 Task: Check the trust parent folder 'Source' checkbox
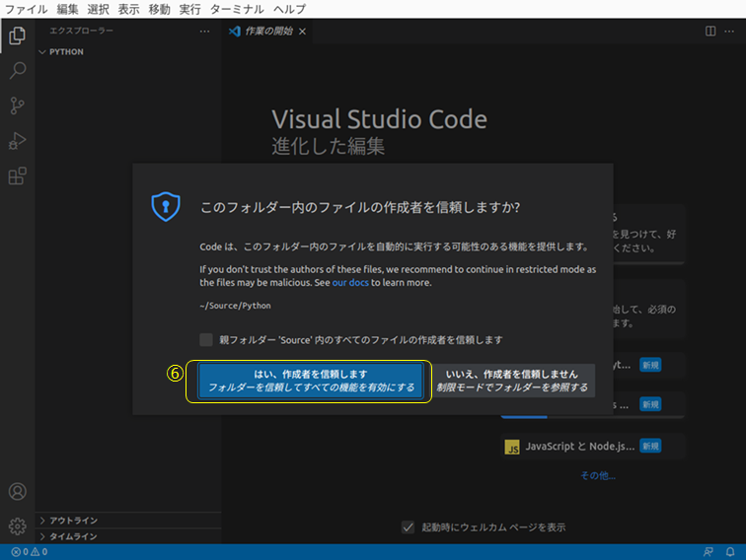click(x=205, y=340)
